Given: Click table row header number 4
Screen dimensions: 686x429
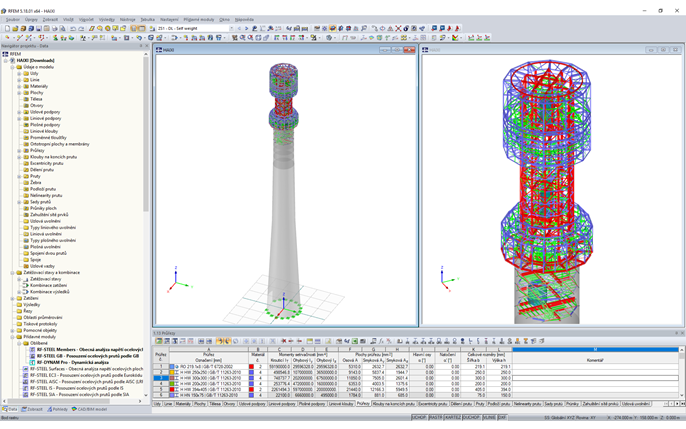Looking at the screenshot, I should [x=161, y=384].
